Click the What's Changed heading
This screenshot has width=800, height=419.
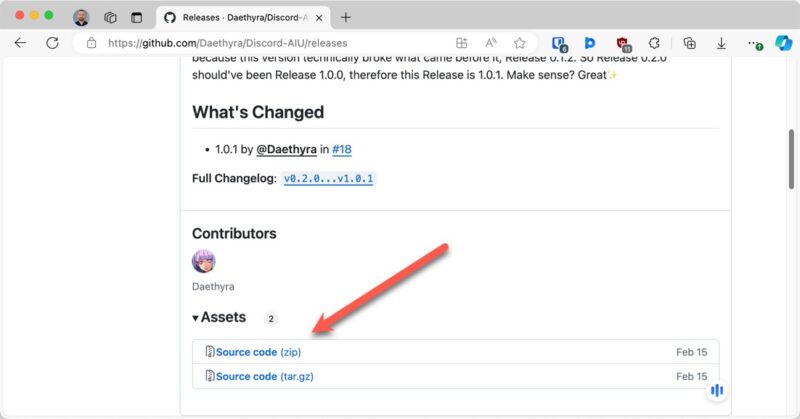(258, 112)
